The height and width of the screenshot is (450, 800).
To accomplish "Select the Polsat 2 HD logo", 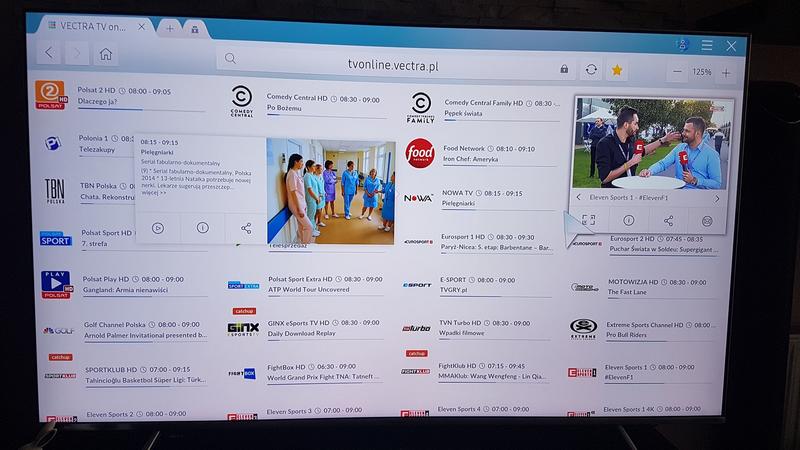I will coord(51,95).
